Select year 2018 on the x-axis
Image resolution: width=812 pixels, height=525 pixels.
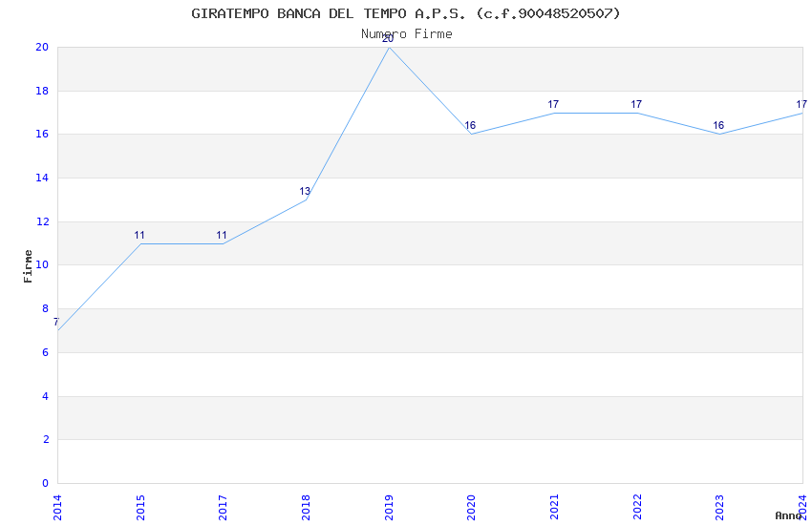point(306,507)
